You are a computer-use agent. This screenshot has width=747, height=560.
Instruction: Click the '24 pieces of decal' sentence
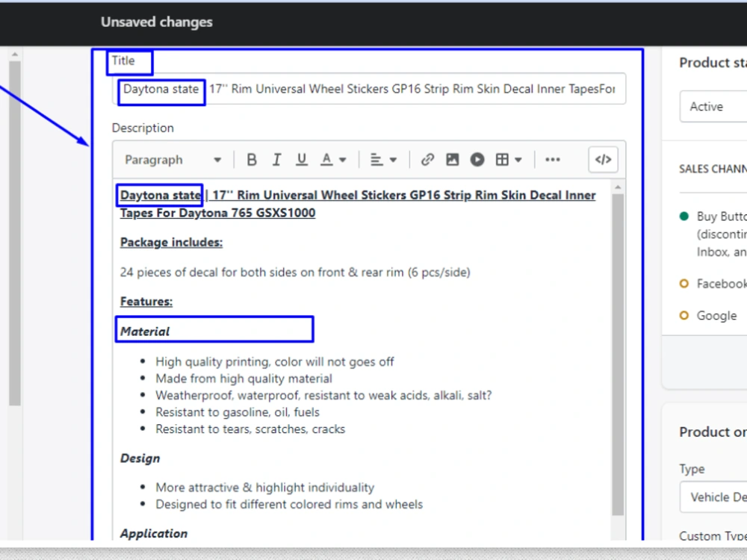pos(295,273)
